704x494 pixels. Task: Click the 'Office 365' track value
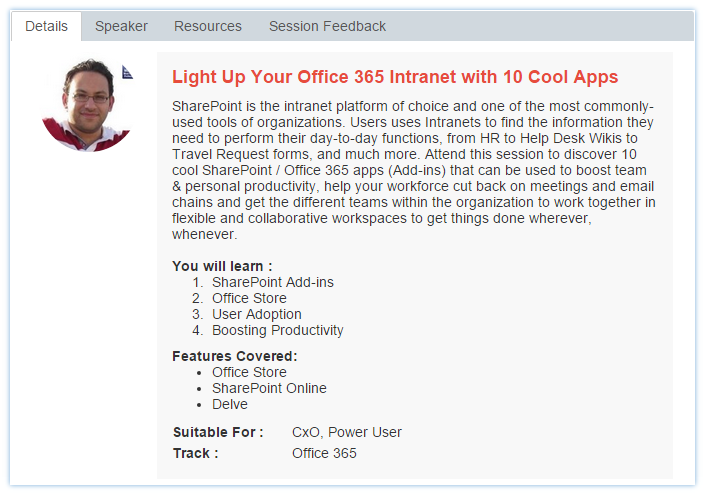coord(324,453)
